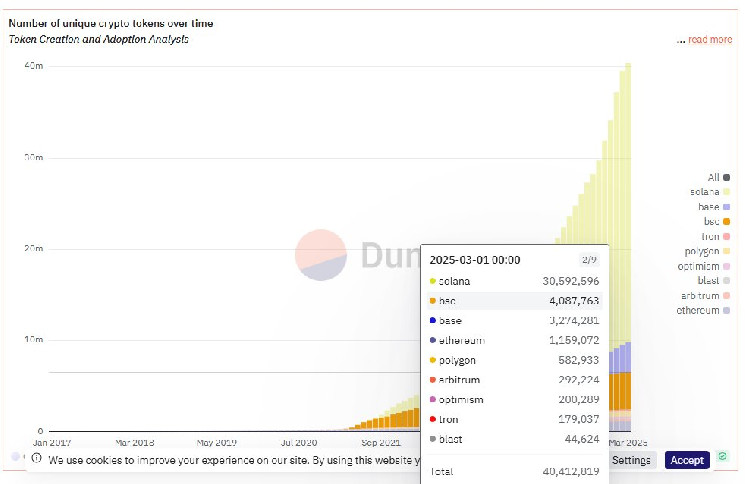The image size is (745, 484).
Task: Accept the cookies
Action: click(x=687, y=460)
